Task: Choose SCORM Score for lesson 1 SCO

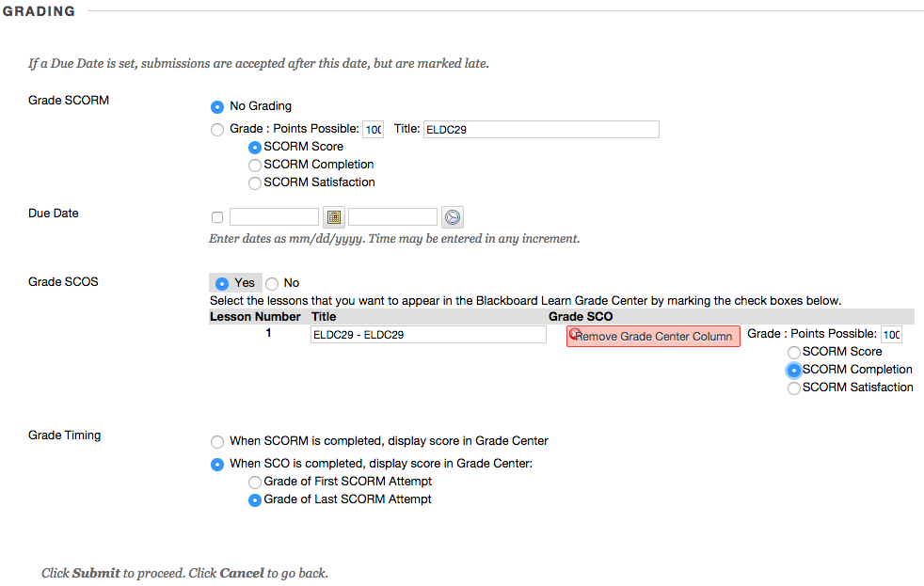Action: click(794, 353)
